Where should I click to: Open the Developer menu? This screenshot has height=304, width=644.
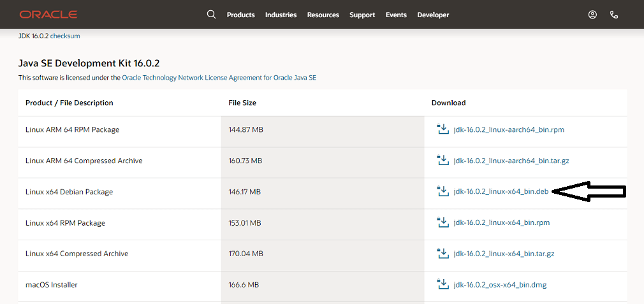tap(433, 15)
